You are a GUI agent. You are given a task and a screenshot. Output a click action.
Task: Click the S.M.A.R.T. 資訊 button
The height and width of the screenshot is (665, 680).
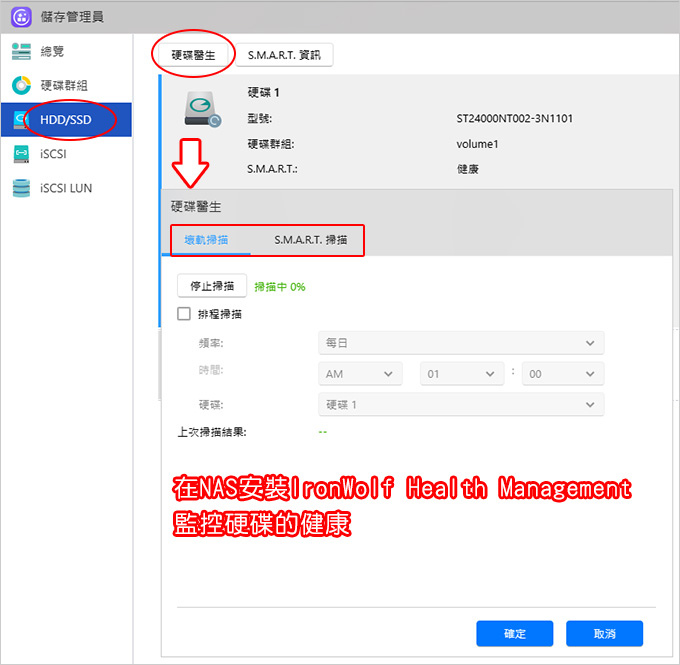284,55
